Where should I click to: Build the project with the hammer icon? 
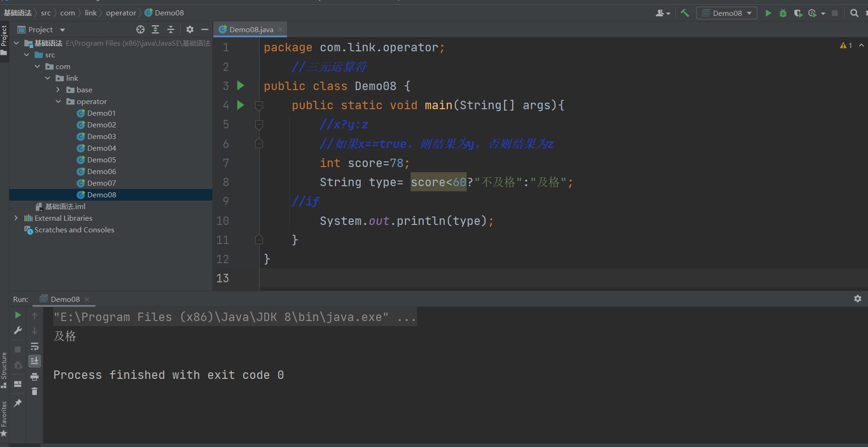pyautogui.click(x=685, y=13)
